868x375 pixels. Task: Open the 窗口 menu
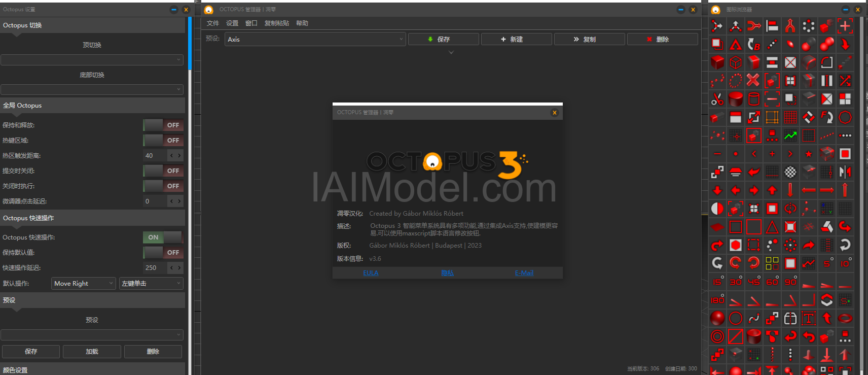coord(251,23)
